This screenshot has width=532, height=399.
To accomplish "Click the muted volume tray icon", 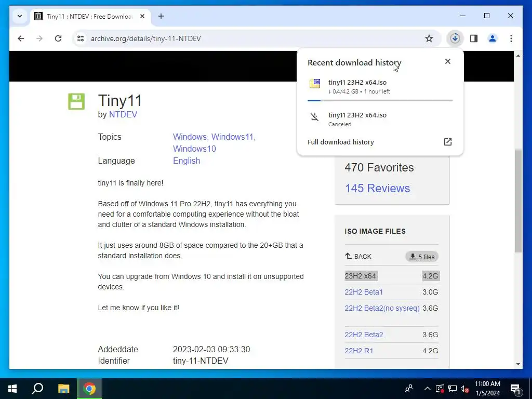I will pyautogui.click(x=464, y=389).
